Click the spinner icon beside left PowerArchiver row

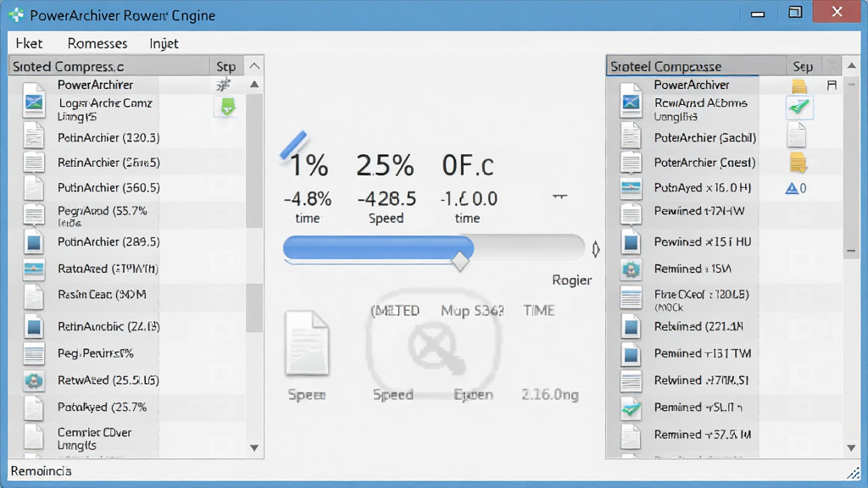224,85
